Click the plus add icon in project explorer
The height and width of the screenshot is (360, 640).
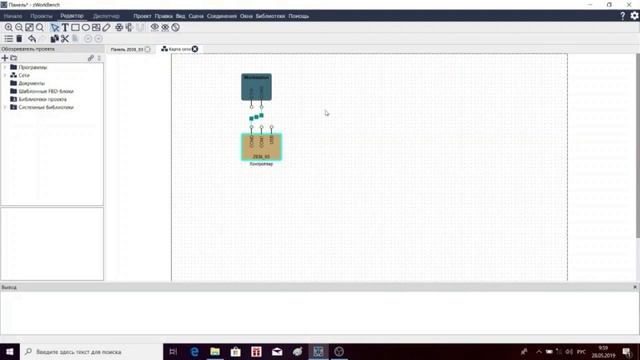click(5, 58)
